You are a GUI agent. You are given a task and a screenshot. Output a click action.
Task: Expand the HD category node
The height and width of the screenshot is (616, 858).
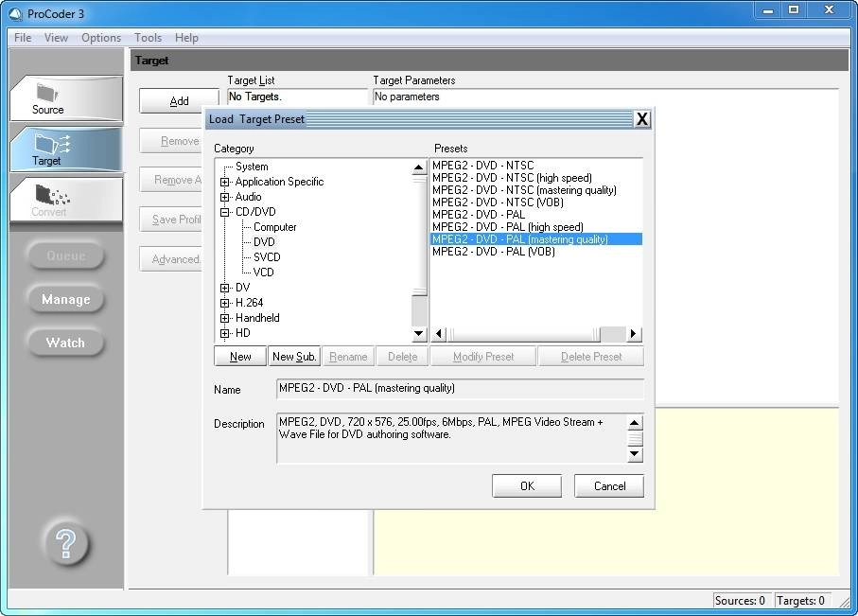(x=224, y=333)
